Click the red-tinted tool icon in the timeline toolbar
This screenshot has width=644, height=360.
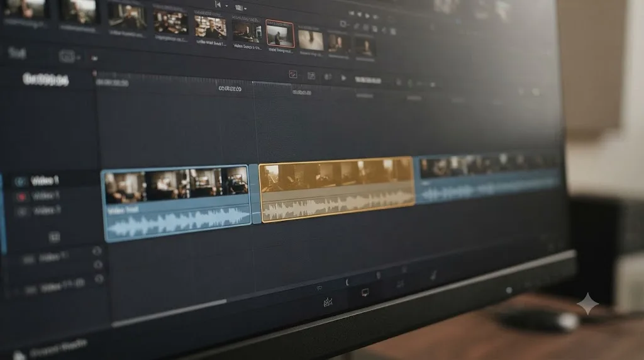tap(293, 74)
